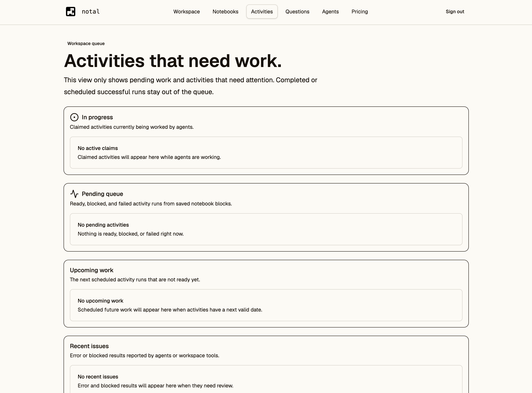Click the In progress section title
Screen dimensions: 532x393
pyautogui.click(x=97, y=117)
